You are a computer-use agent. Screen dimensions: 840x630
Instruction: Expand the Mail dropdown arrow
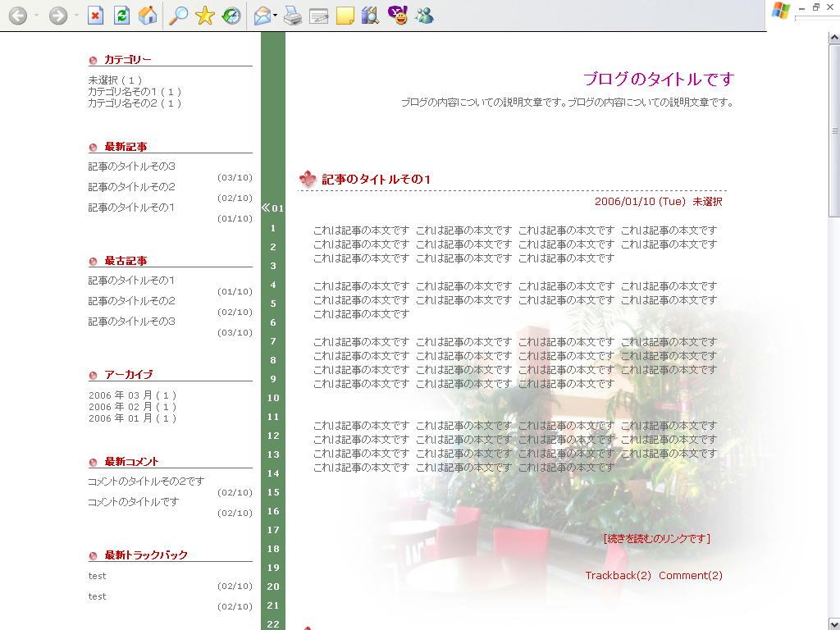(x=276, y=16)
